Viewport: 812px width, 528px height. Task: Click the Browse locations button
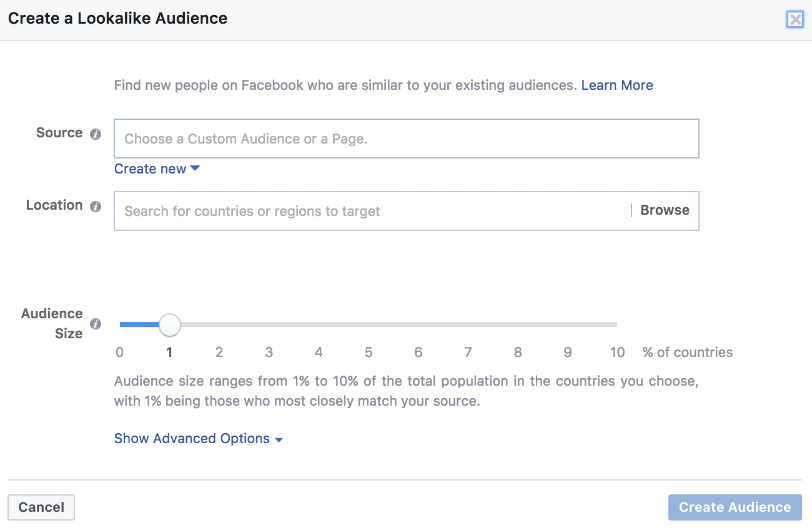pyautogui.click(x=665, y=210)
